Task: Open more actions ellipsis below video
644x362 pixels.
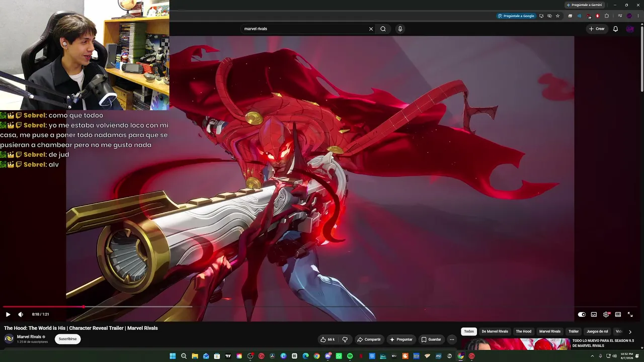Action: (x=452, y=339)
